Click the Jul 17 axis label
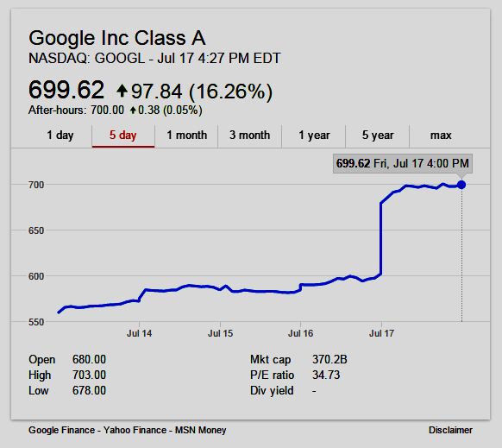Viewport: 502px width, 448px height. click(381, 333)
